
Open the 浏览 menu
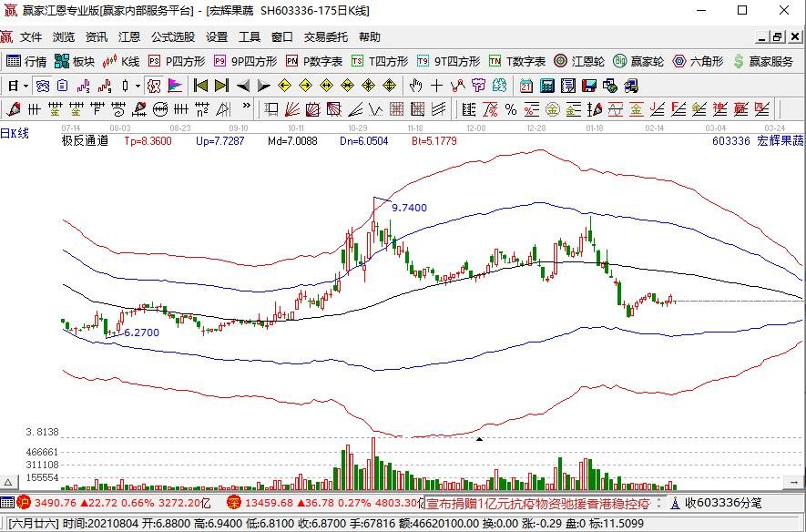63,37
